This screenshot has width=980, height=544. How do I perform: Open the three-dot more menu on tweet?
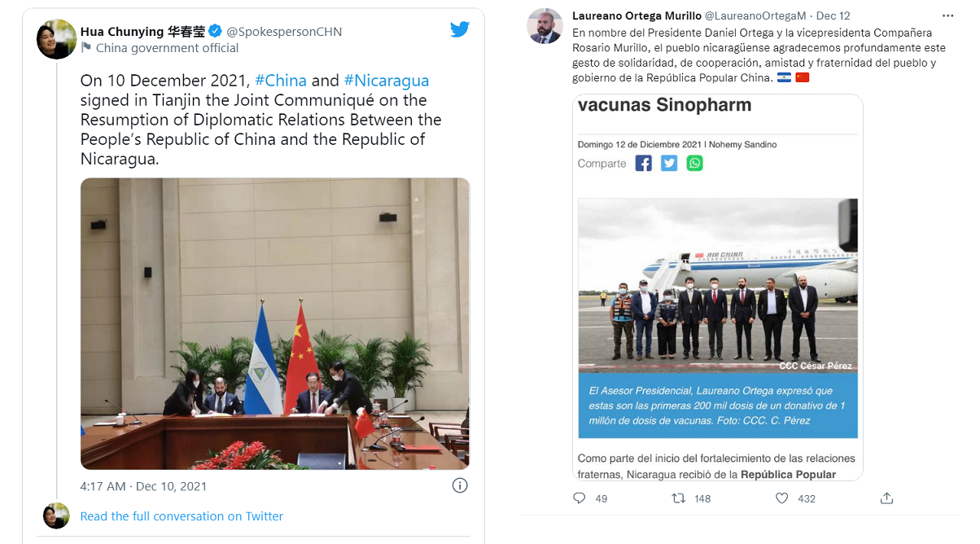tap(947, 16)
